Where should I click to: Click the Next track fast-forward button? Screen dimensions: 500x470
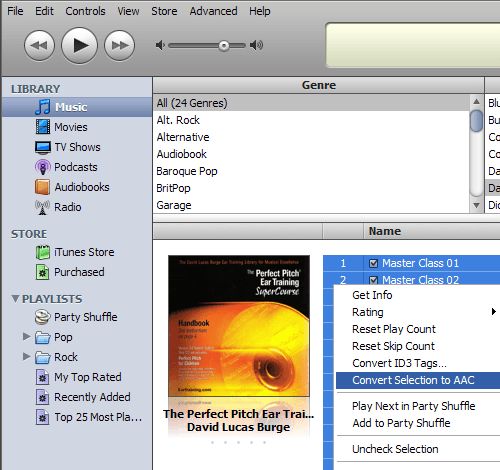(119, 45)
